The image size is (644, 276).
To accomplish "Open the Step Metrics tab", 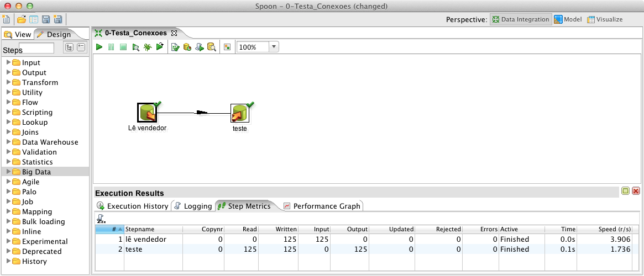I will (x=244, y=206).
